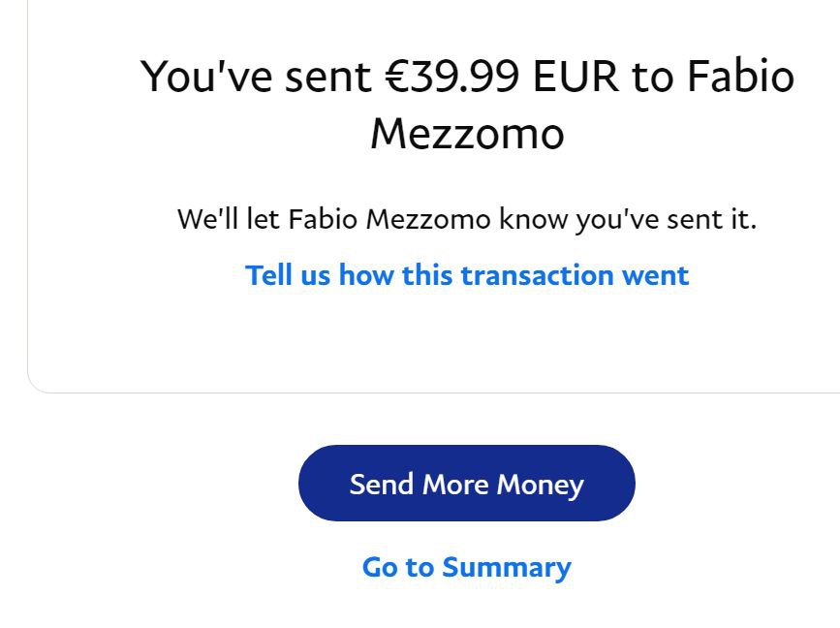Click the phrase know you've sent it
Screen dimensions: 840x628
click(628, 219)
